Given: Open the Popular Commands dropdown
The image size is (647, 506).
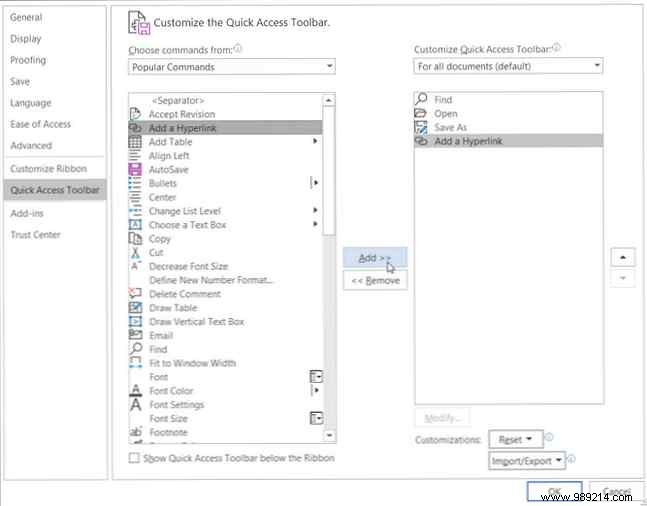Looking at the screenshot, I should [232, 66].
